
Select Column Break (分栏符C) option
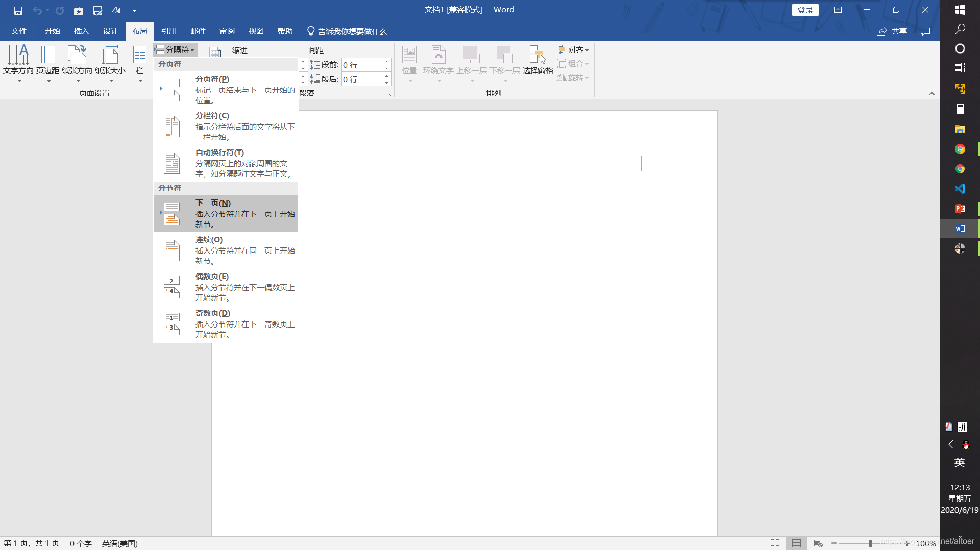(x=226, y=127)
